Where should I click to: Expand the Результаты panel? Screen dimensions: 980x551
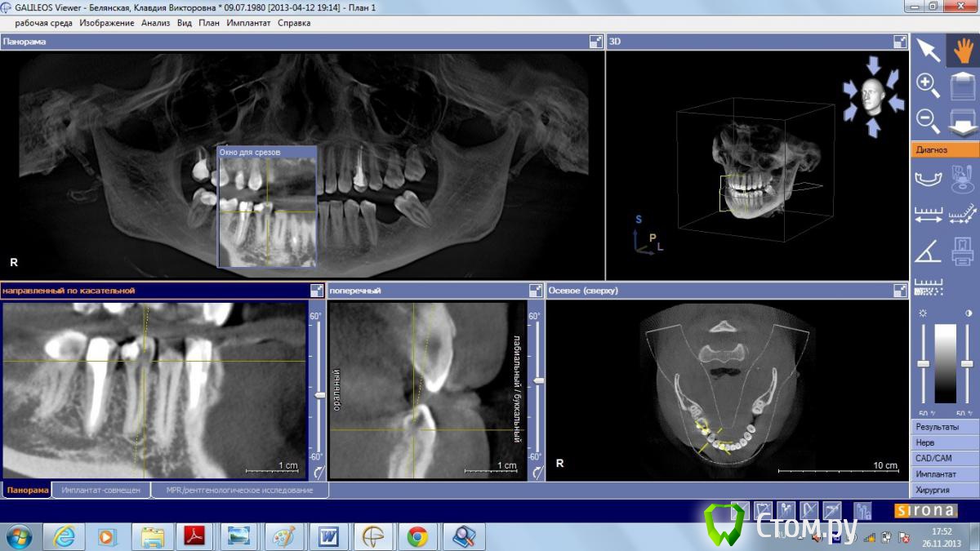click(x=945, y=427)
